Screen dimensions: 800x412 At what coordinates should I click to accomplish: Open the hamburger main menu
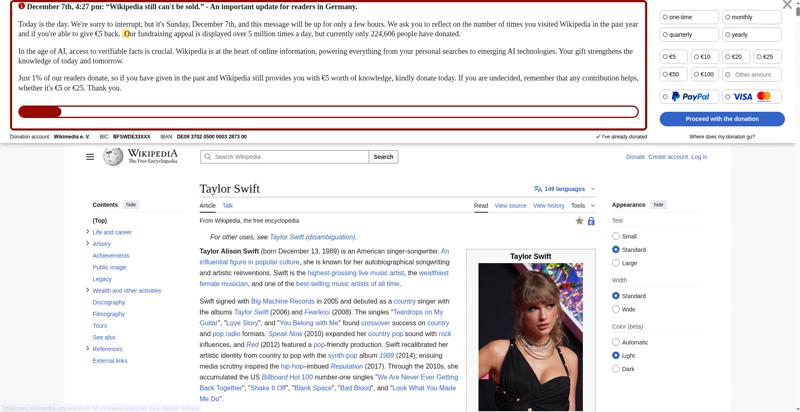(x=90, y=157)
